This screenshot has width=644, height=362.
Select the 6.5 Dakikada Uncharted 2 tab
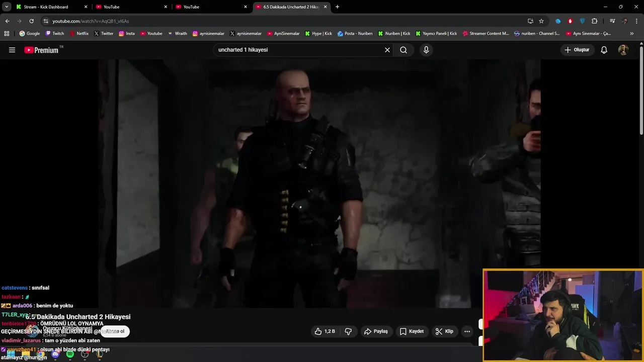point(291,7)
